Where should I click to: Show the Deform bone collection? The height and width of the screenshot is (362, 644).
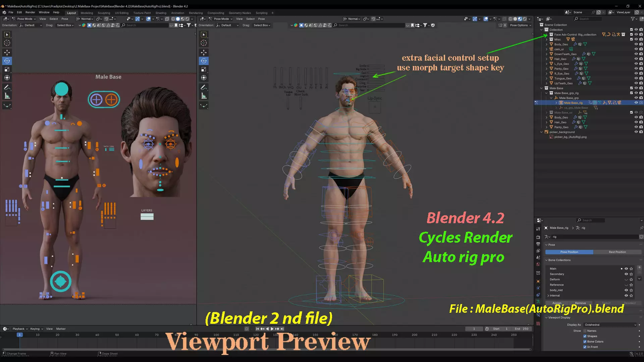(x=626, y=280)
